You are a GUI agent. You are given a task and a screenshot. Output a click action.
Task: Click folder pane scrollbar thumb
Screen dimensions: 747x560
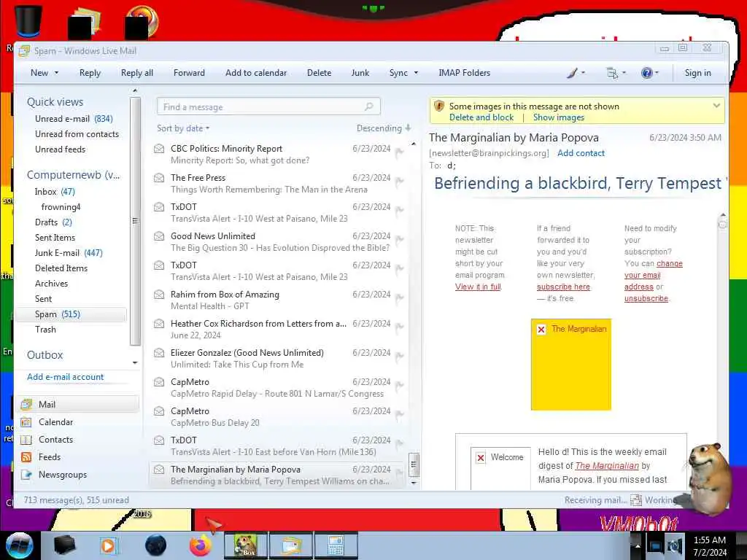[135, 221]
